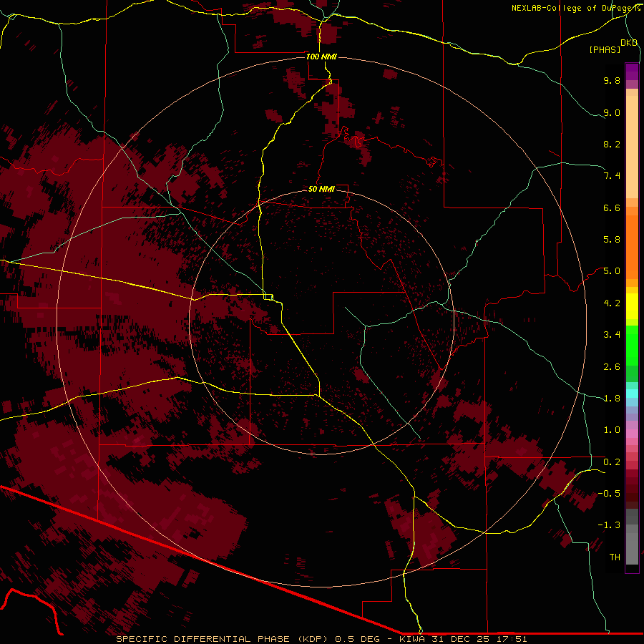Select the 3.4 value on the scale

612,335
